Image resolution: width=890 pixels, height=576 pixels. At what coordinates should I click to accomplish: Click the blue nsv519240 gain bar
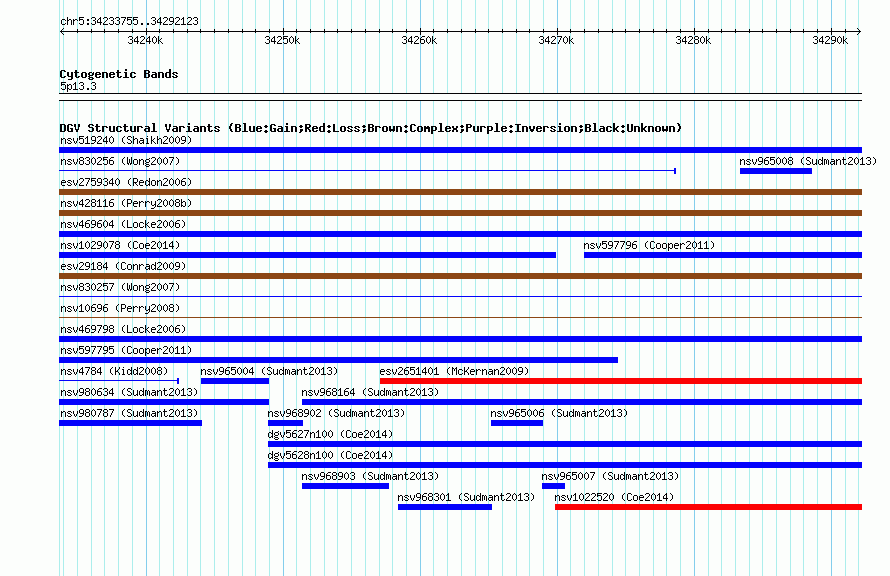tap(460, 150)
